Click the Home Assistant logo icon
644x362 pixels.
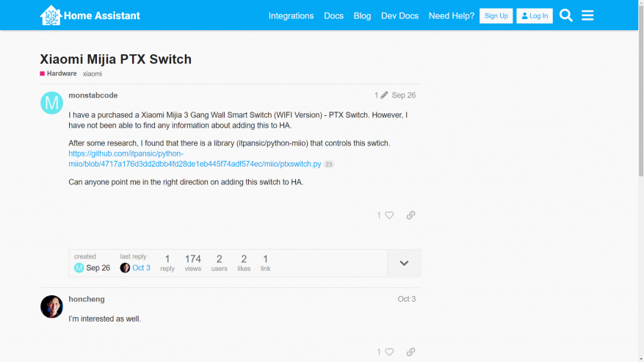pos(51,15)
